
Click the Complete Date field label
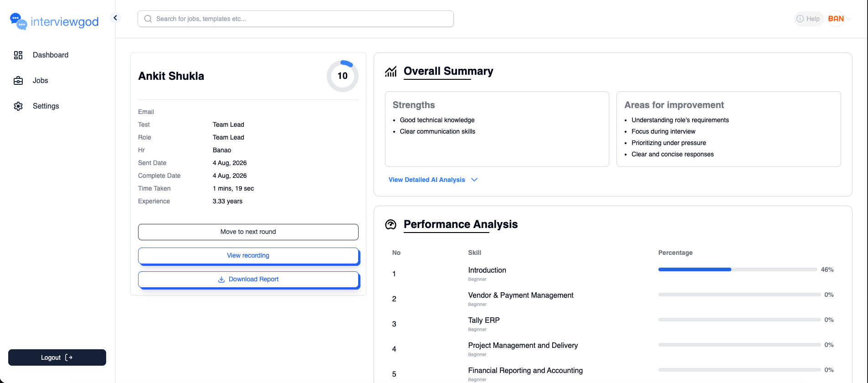click(159, 176)
